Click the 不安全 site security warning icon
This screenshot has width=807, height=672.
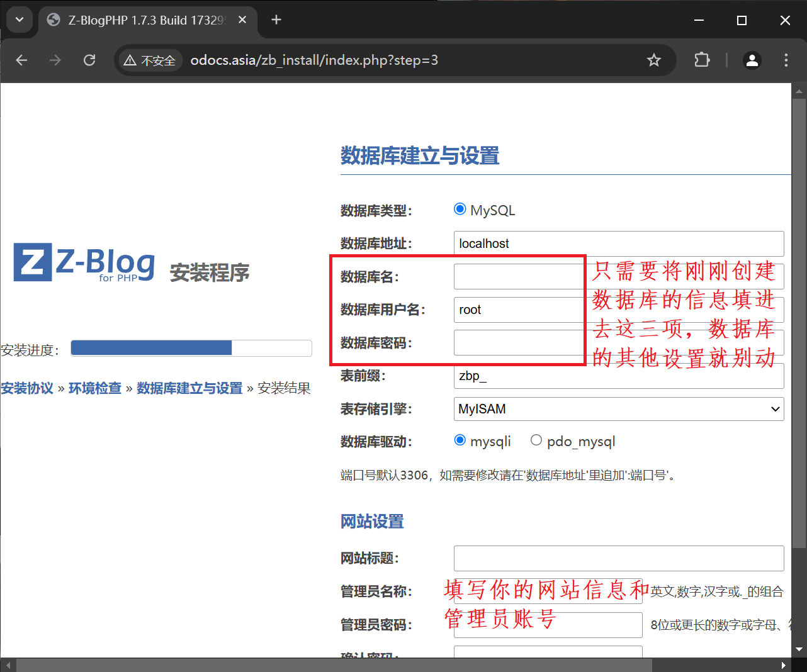150,60
